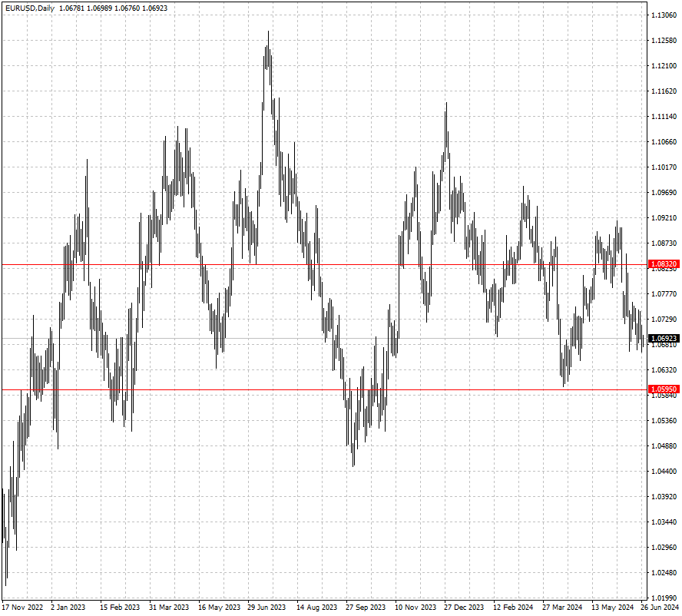Click the 1.13060 price axis value
The height and width of the screenshot is (616, 682).
click(664, 15)
